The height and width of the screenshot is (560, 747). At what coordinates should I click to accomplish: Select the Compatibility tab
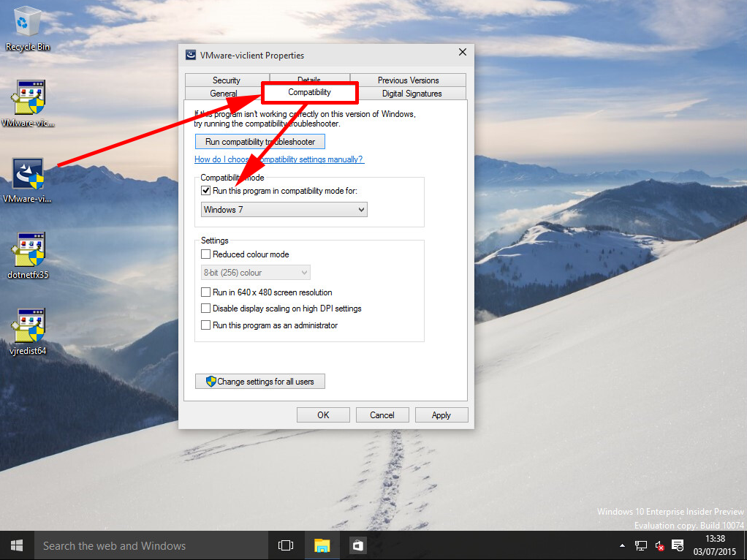(x=310, y=92)
